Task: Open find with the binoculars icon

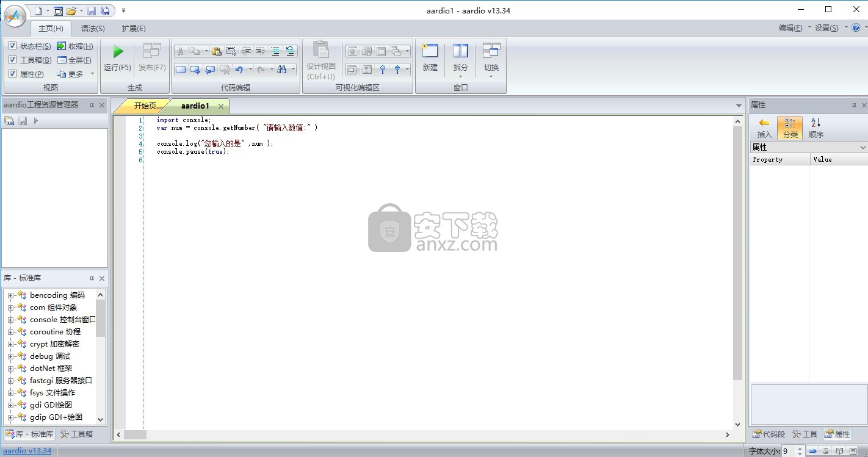Action: point(281,70)
